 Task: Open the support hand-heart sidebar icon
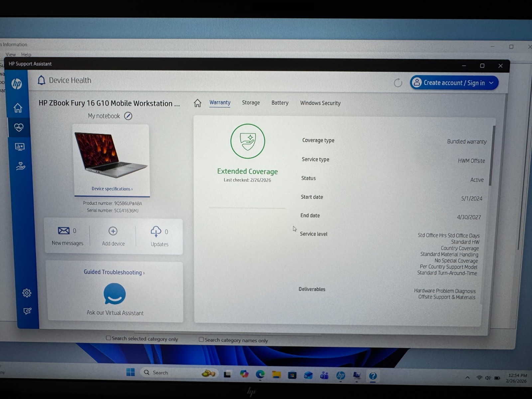(x=21, y=166)
